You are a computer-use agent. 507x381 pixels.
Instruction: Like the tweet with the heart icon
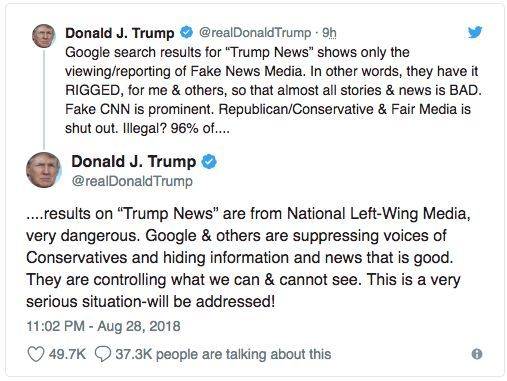point(36,354)
